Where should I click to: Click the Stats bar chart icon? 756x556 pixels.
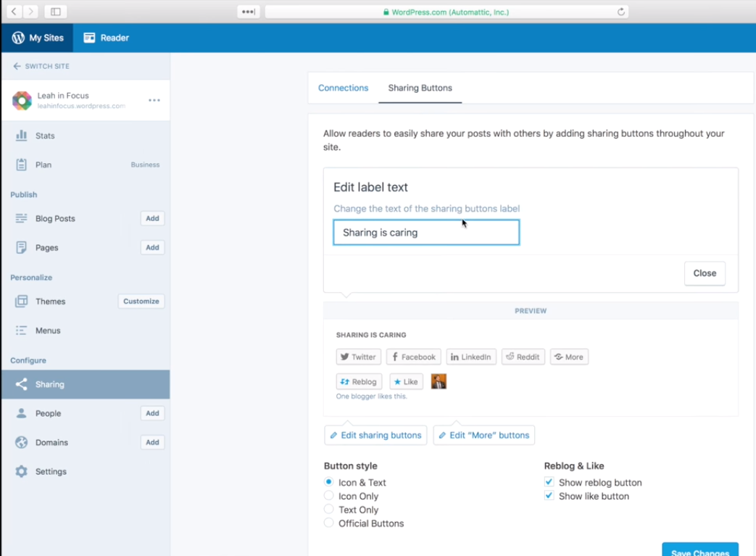pyautogui.click(x=21, y=136)
